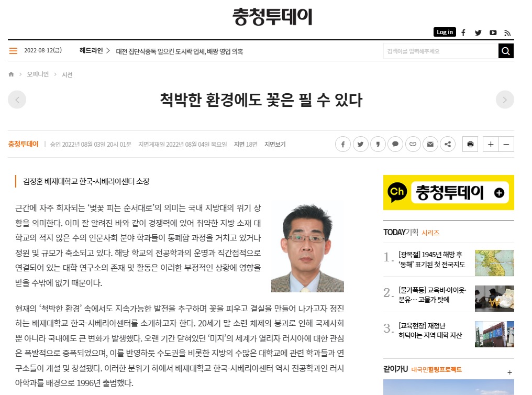Select the TODAY기획 tab

(x=401, y=232)
